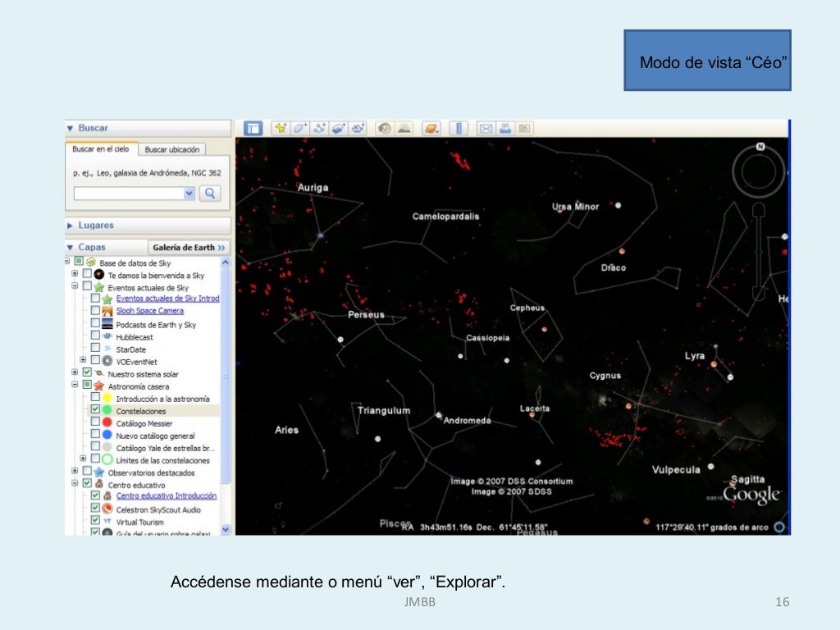Expand the VOEventNet tree node

click(x=83, y=360)
